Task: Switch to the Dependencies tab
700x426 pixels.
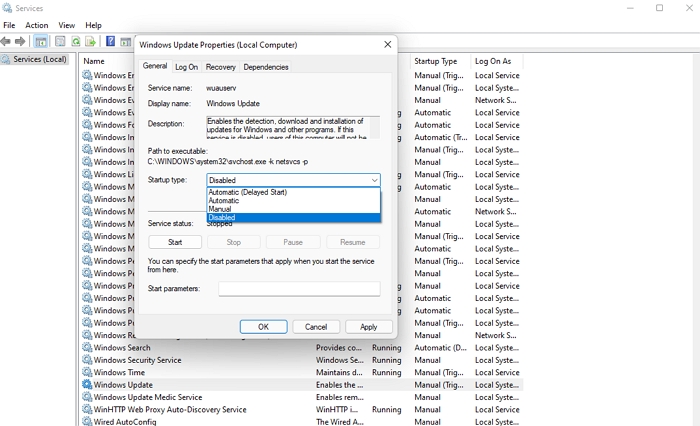Action: coord(266,67)
